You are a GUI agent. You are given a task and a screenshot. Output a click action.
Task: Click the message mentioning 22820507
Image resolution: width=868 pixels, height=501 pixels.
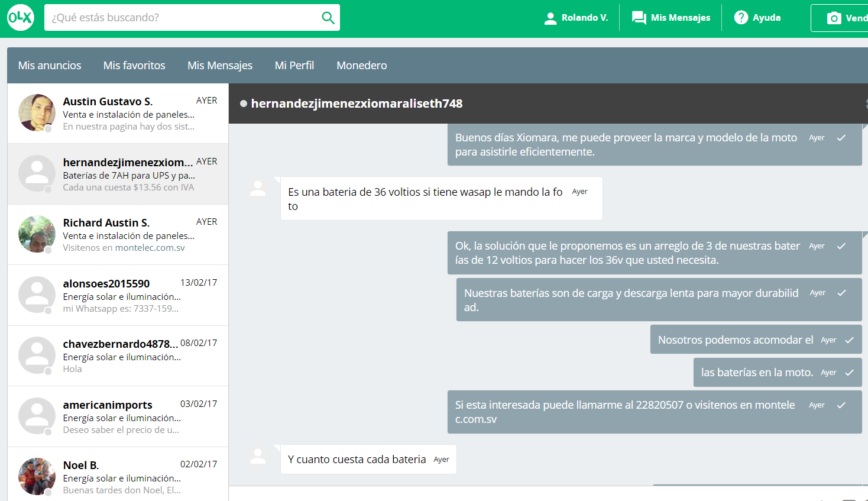[x=655, y=412]
